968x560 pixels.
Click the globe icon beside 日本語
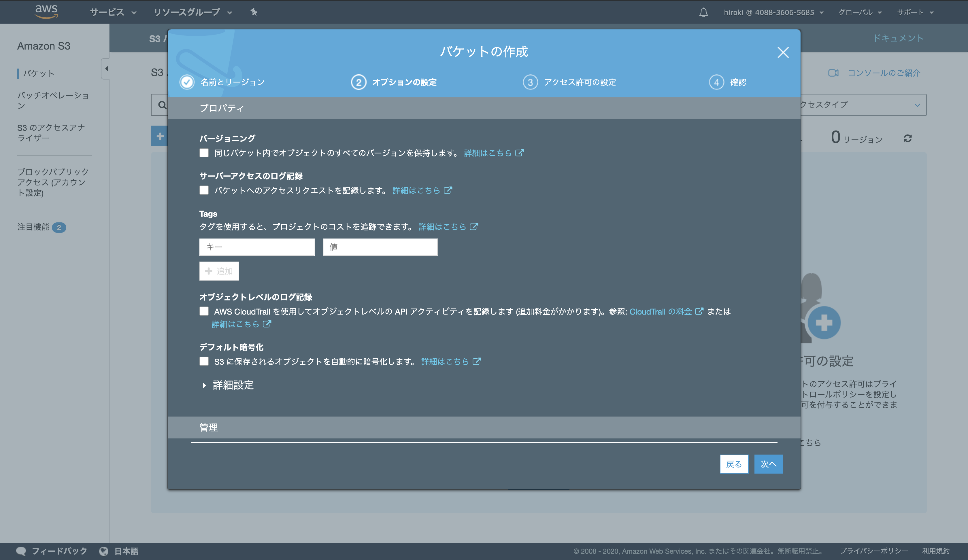[x=104, y=551]
